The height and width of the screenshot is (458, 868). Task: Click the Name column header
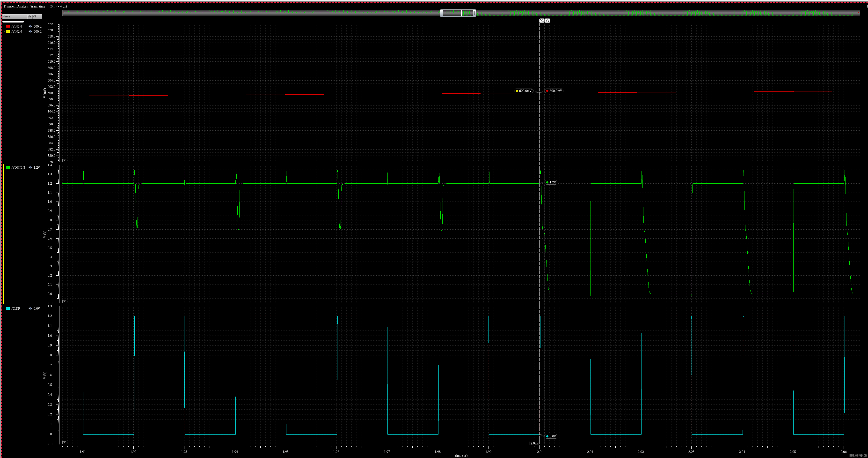[x=15, y=16]
